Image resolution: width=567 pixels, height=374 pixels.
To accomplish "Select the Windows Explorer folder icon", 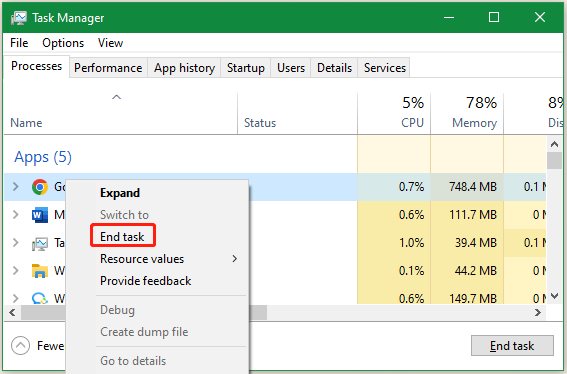I will click(40, 271).
